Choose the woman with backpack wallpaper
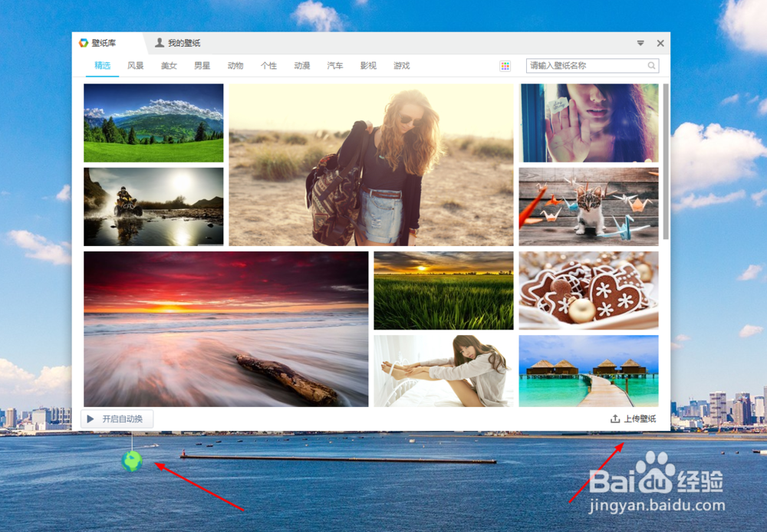The width and height of the screenshot is (767, 532). (x=371, y=165)
